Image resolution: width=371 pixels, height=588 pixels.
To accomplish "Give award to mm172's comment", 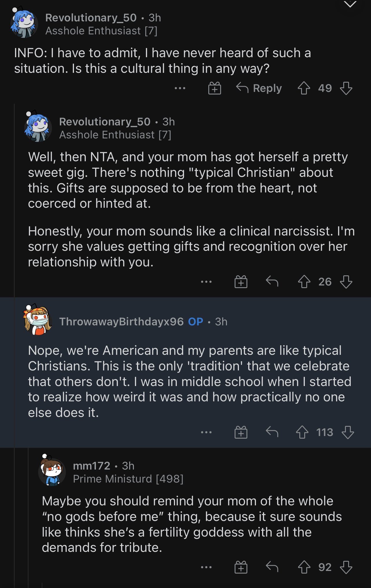I will tap(241, 567).
